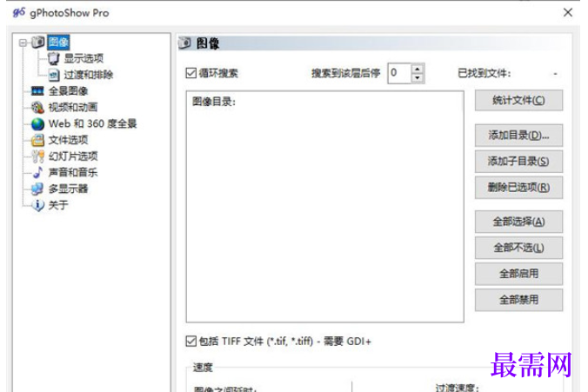
Task: Click into the 搜索到该层后停 number field
Action: click(400, 73)
